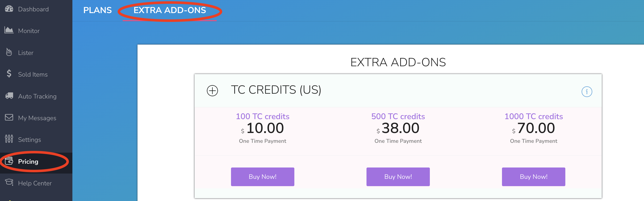Open My Messages envelope icon
This screenshot has height=201, width=644.
pos(9,117)
